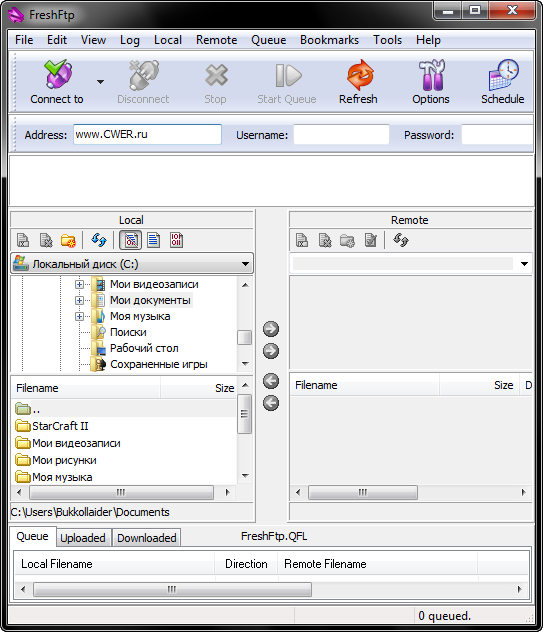543x632 pixels.
Task: Click the bottom download arrow between panels
Action: click(271, 403)
